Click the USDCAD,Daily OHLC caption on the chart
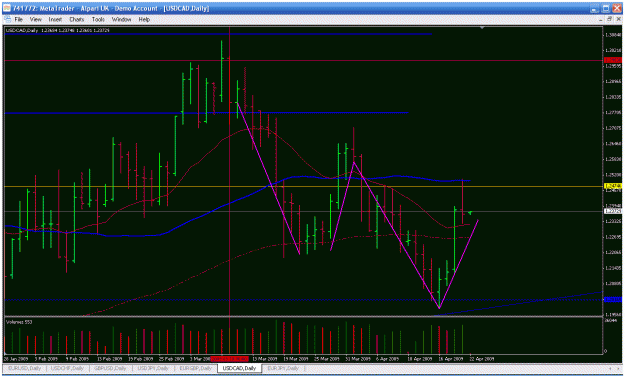This screenshot has height=376, width=625. point(57,30)
